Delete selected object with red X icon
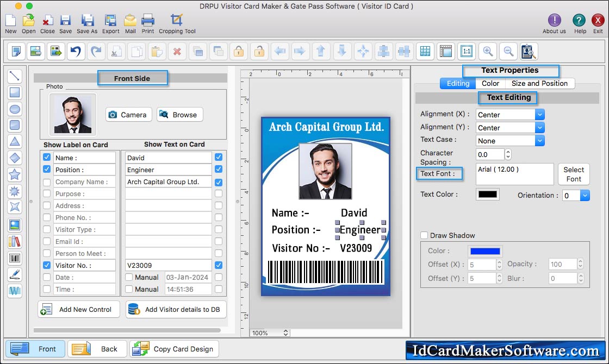This screenshot has height=364, width=609. tap(177, 51)
